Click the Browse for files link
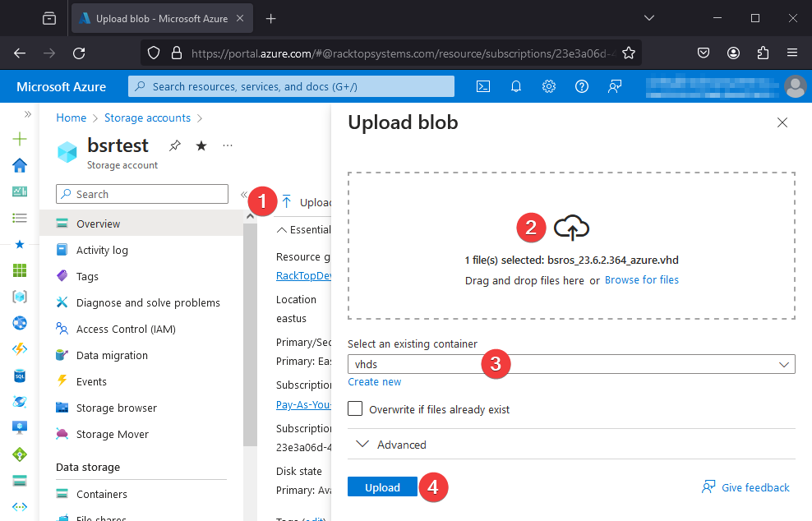The image size is (812, 521). (x=641, y=279)
